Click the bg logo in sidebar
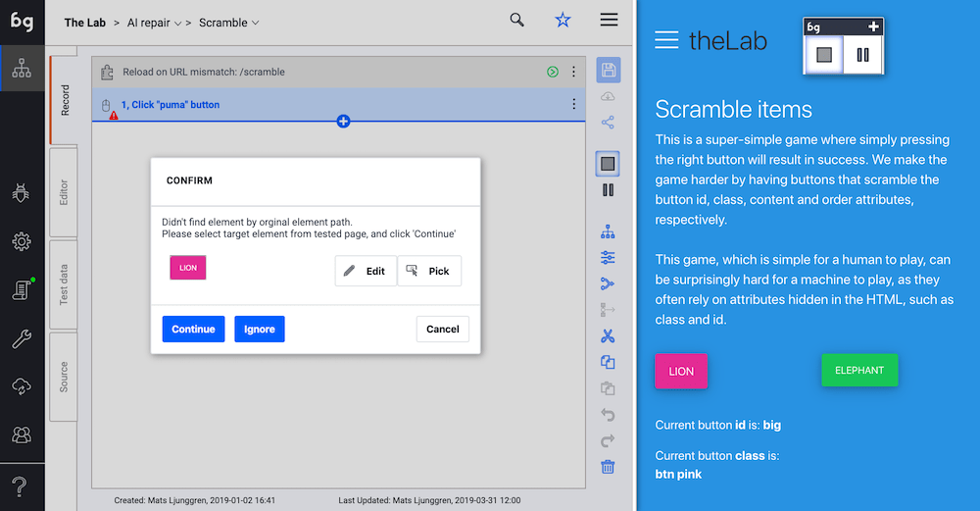 (x=22, y=22)
